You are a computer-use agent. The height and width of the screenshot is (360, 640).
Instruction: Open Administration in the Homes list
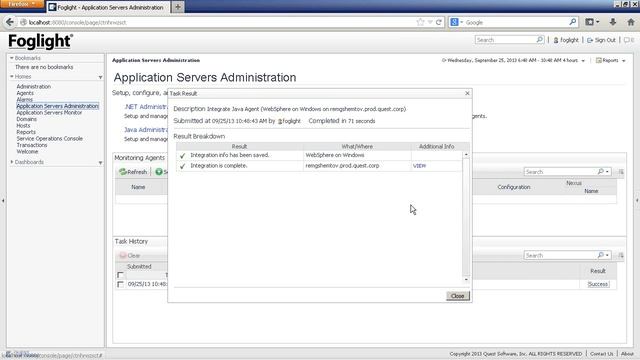coord(33,87)
